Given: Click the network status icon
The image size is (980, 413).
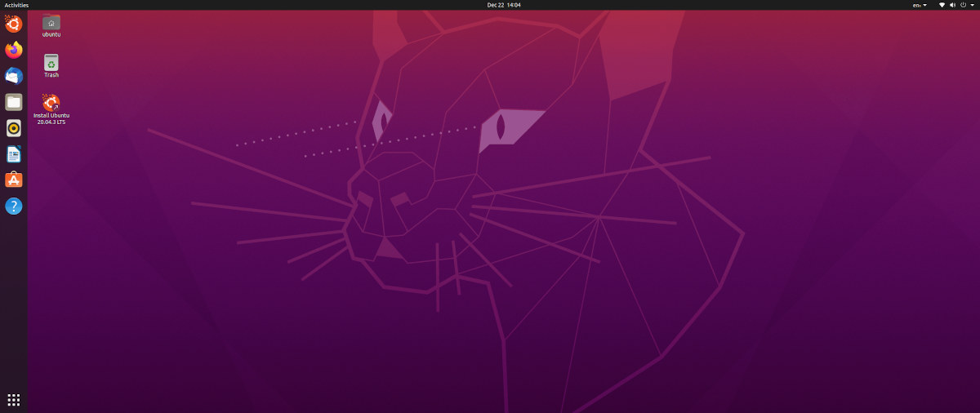Looking at the screenshot, I should 942,5.
